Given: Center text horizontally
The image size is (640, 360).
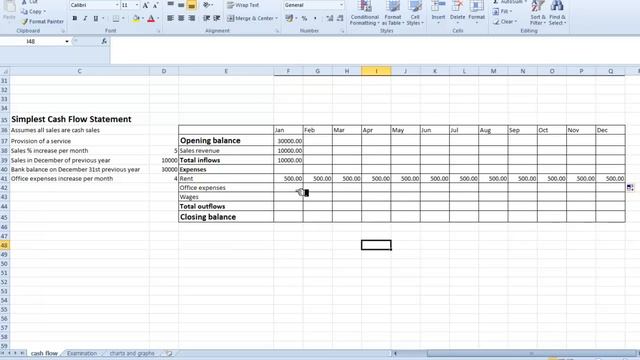Looking at the screenshot, I should (x=181, y=18).
